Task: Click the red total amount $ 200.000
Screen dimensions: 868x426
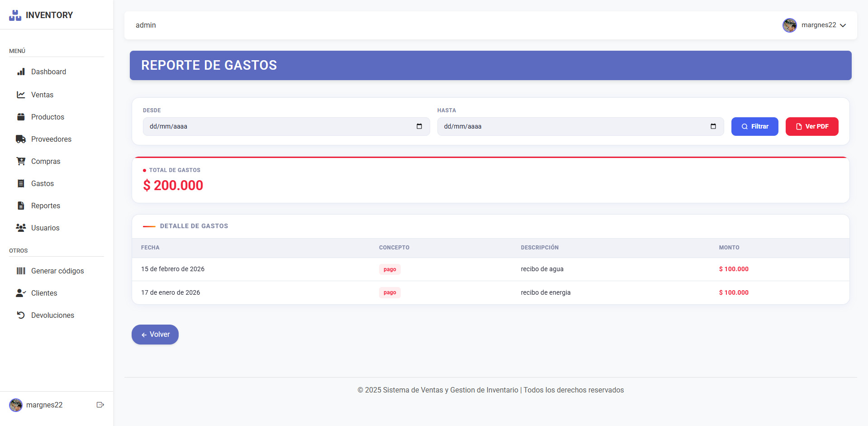Action: (x=173, y=185)
